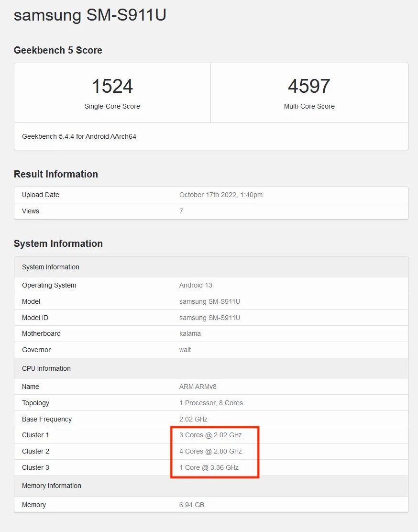The width and height of the screenshot is (418, 532).
Task: Select the Android 13 operating system value
Action: (x=196, y=285)
